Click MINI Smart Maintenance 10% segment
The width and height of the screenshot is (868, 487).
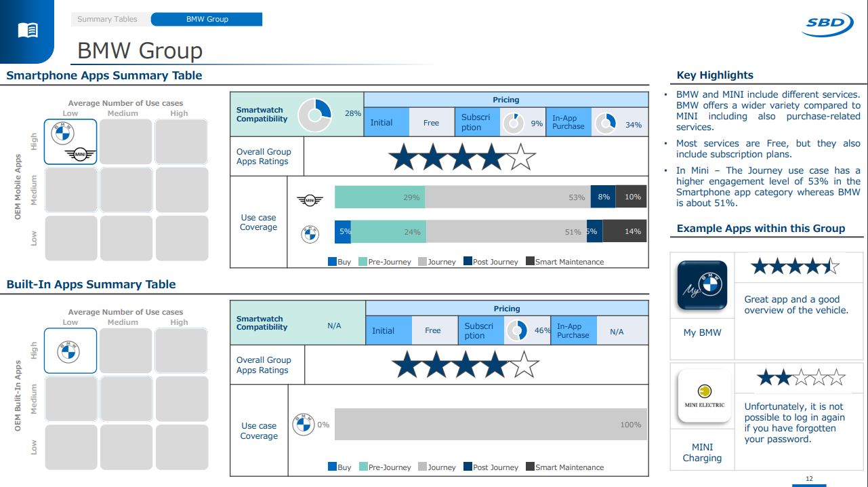coord(631,197)
